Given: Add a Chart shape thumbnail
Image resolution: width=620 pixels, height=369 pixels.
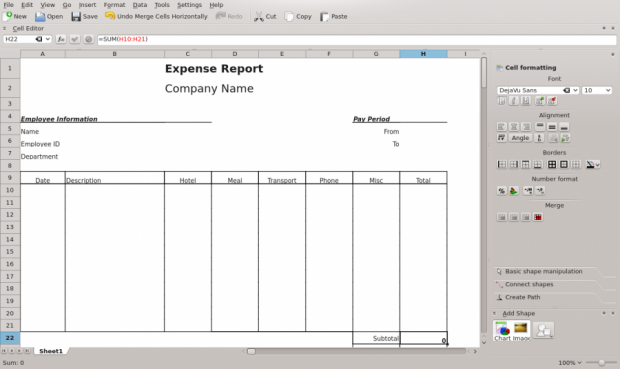Looking at the screenshot, I should [x=503, y=331].
